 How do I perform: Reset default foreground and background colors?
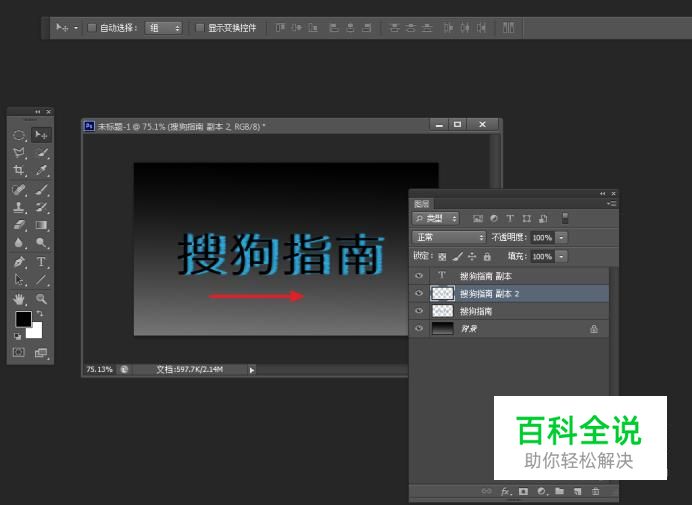coord(17,336)
